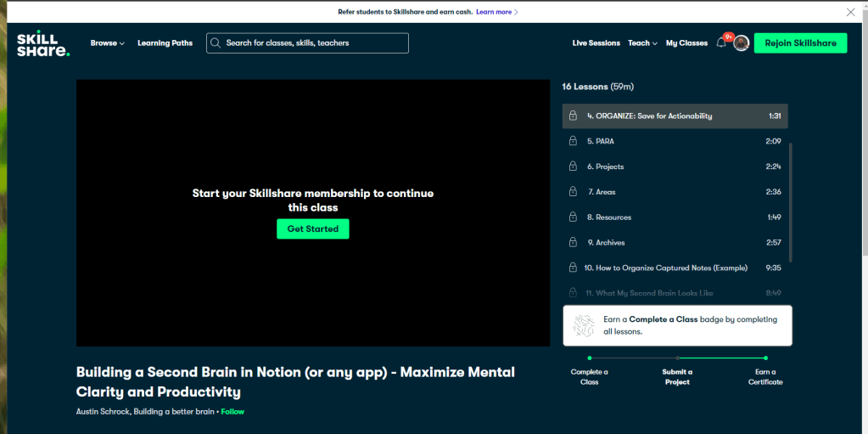This screenshot has height=434, width=868.
Task: Click the lock icon beside 5. PARA
Action: (573, 141)
